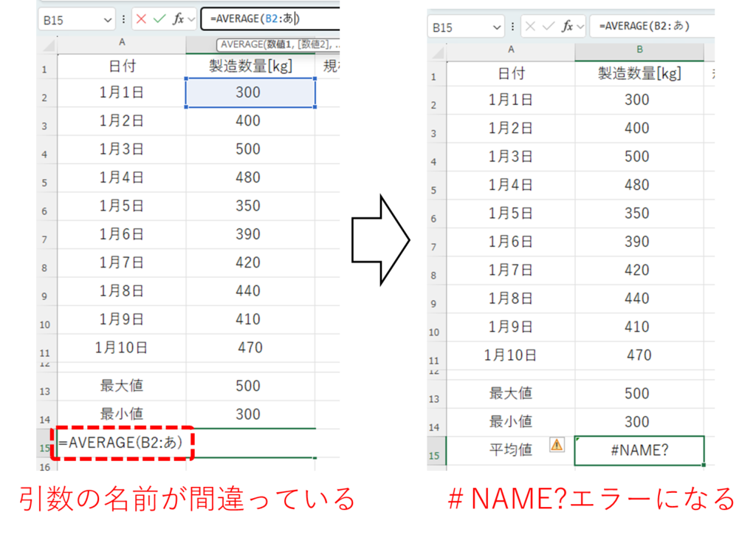Click the greyed Cancel X in right formula bar
The width and height of the screenshot is (756, 535).
pos(530,27)
